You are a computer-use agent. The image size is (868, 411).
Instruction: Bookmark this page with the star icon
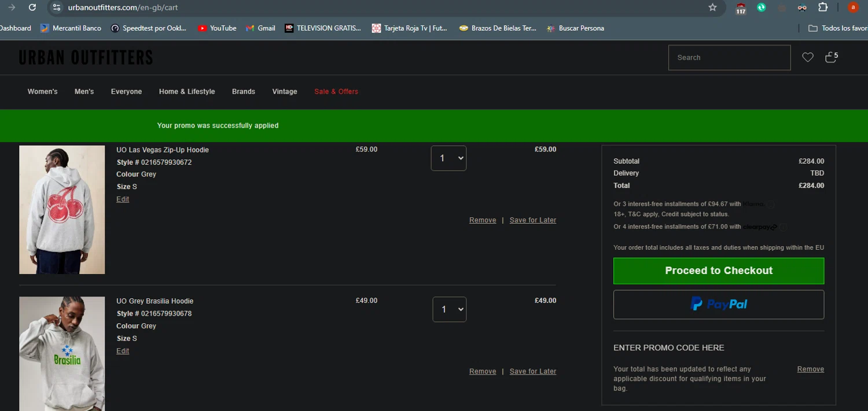pos(712,8)
